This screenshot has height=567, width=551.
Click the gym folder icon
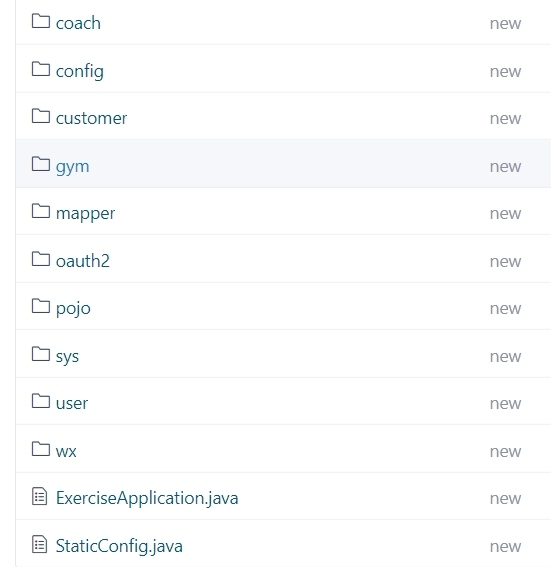[40, 164]
